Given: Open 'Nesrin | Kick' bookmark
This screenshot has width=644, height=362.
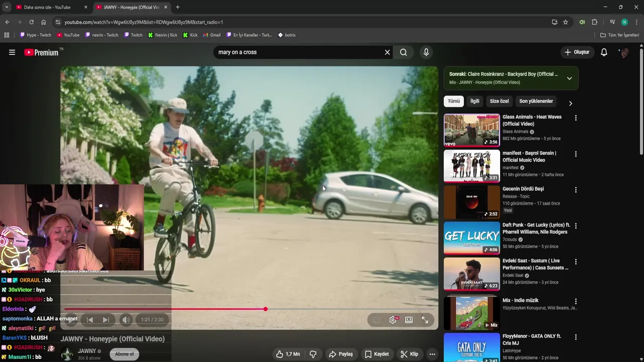Looking at the screenshot, I should [163, 35].
